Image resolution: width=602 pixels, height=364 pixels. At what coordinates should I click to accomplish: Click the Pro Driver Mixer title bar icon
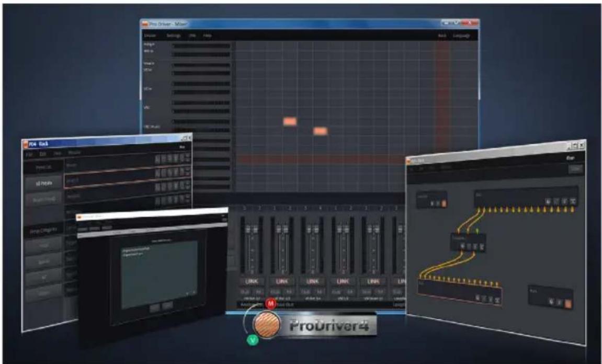(145, 24)
